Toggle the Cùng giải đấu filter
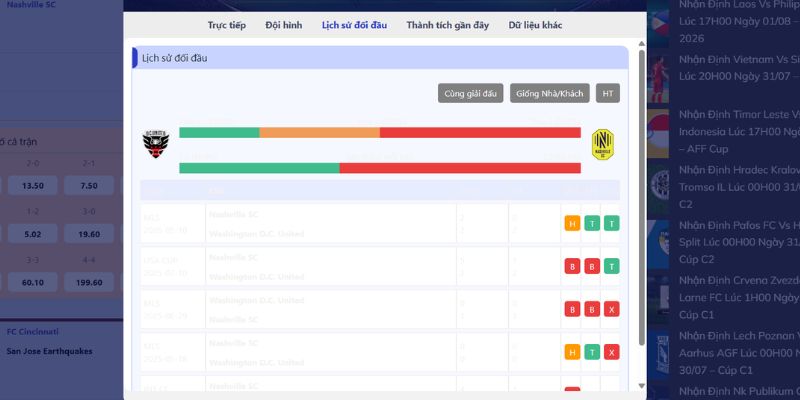This screenshot has height=400, width=800. pos(470,93)
